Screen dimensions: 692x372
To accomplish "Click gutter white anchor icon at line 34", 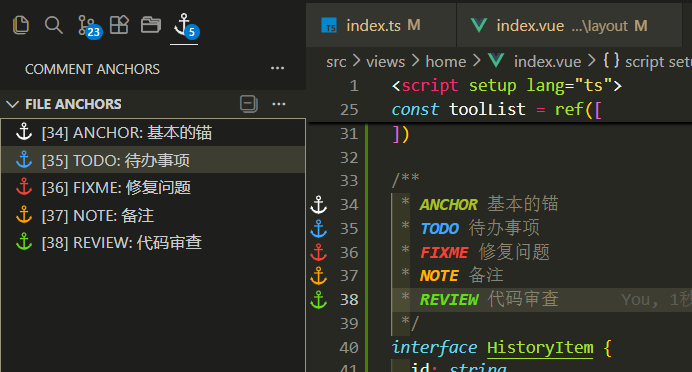I will coord(319,205).
